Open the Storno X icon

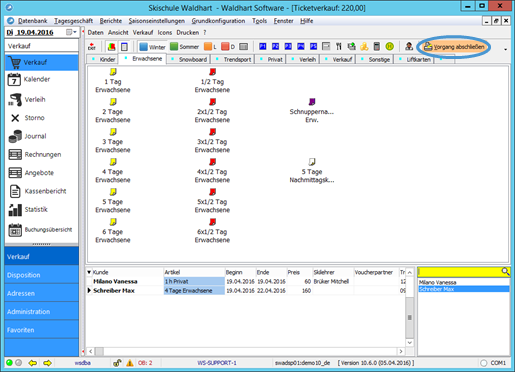point(15,118)
